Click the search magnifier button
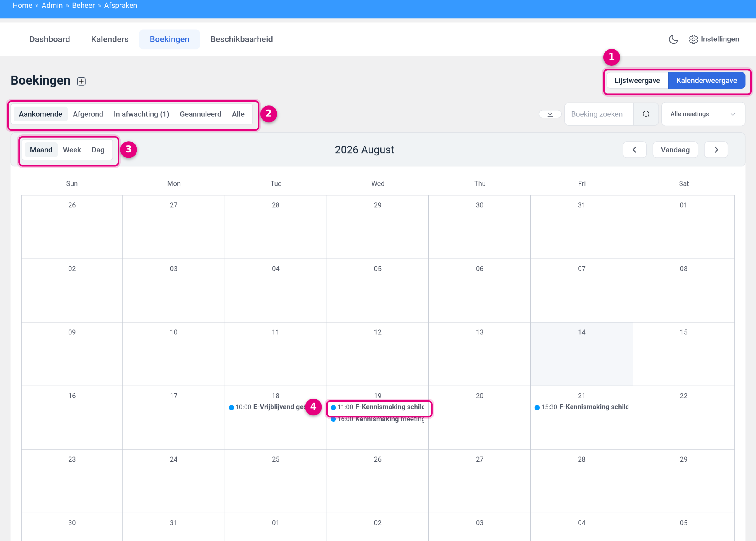 [x=646, y=114]
